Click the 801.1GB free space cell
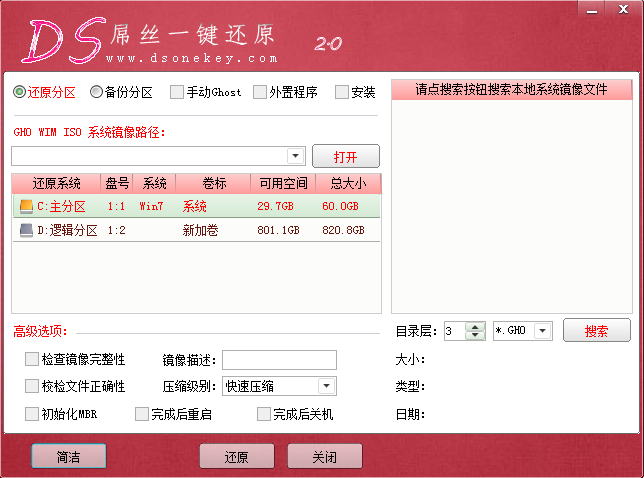This screenshot has height=478, width=644. tap(278, 230)
